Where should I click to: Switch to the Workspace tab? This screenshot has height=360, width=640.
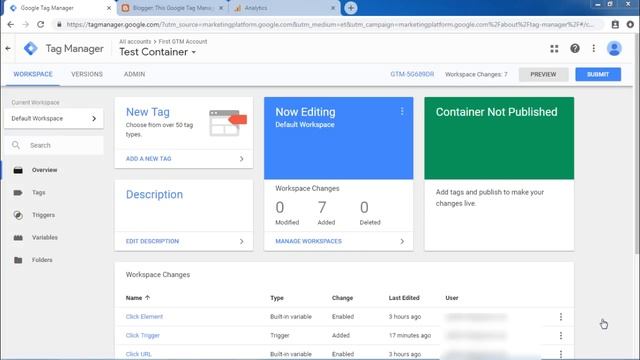33,74
